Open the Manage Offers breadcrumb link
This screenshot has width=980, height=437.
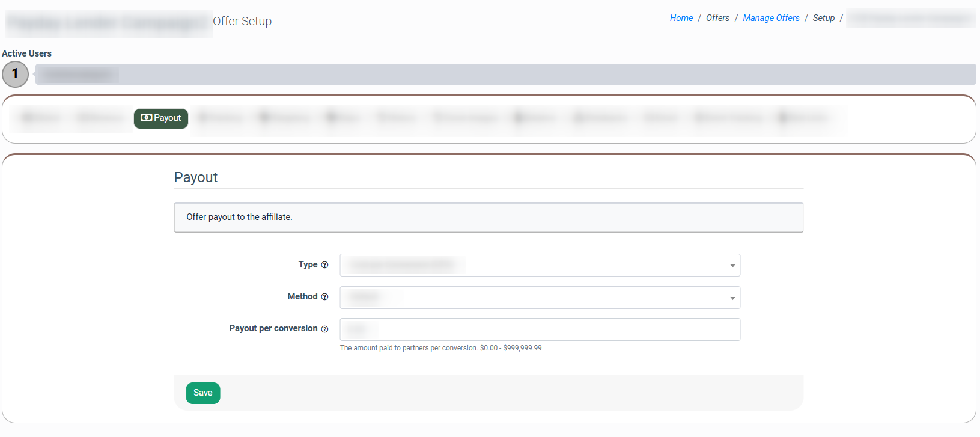point(771,18)
